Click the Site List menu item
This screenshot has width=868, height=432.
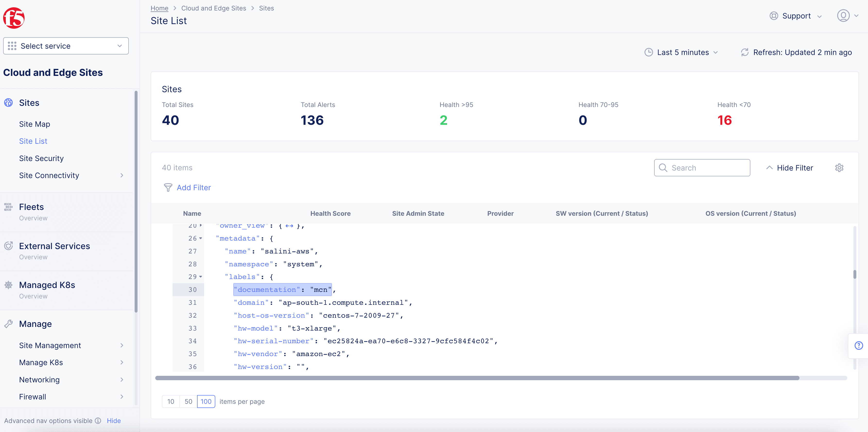click(x=33, y=141)
